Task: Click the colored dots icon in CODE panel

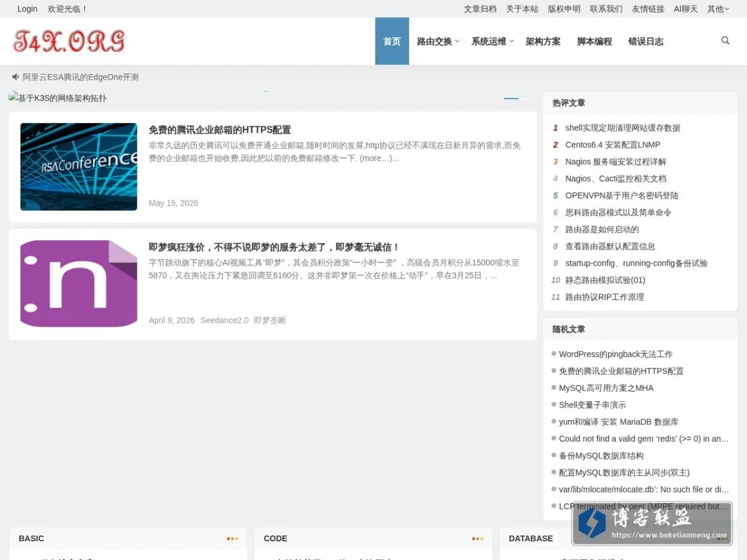Action: (x=477, y=539)
